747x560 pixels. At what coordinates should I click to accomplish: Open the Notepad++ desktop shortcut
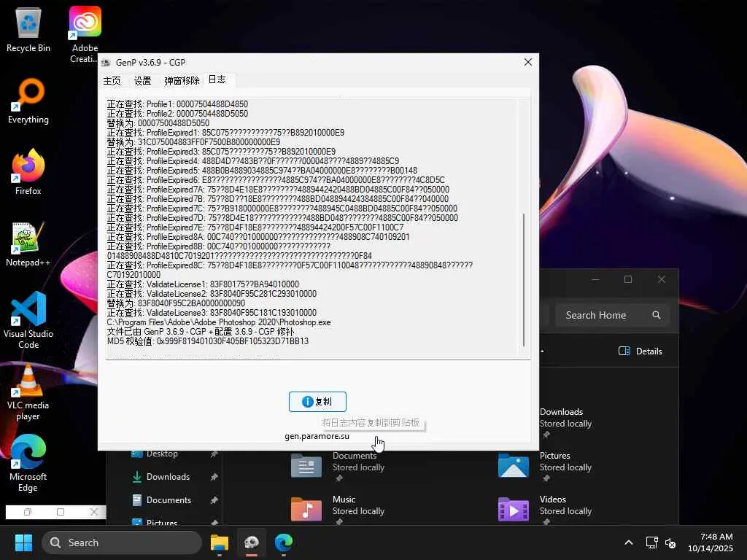pyautogui.click(x=28, y=244)
